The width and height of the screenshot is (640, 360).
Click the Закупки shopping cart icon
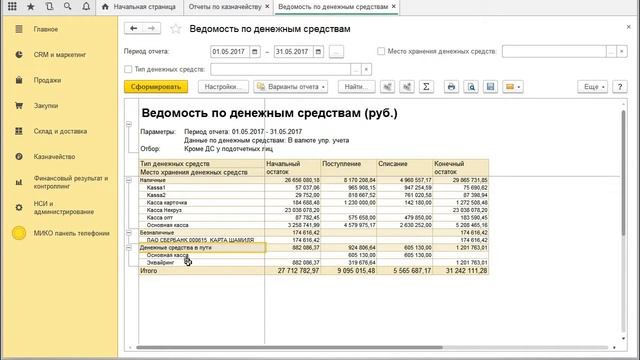(19, 105)
